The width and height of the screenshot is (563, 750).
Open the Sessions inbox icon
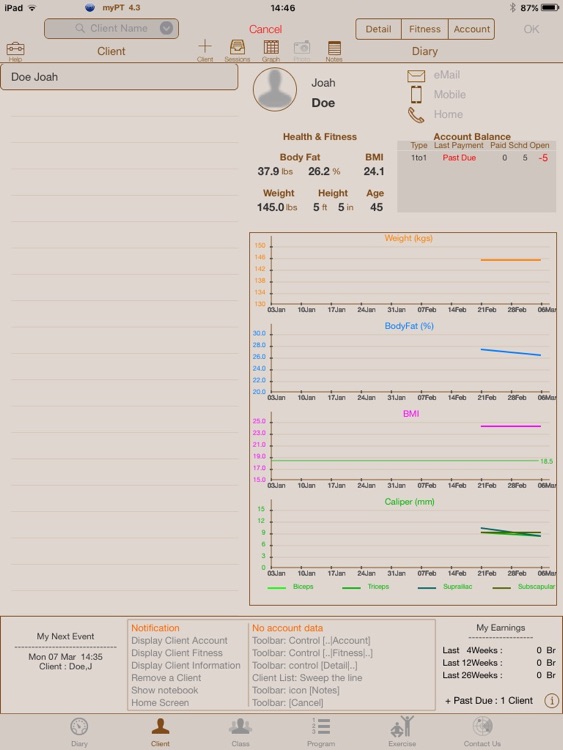[x=237, y=47]
